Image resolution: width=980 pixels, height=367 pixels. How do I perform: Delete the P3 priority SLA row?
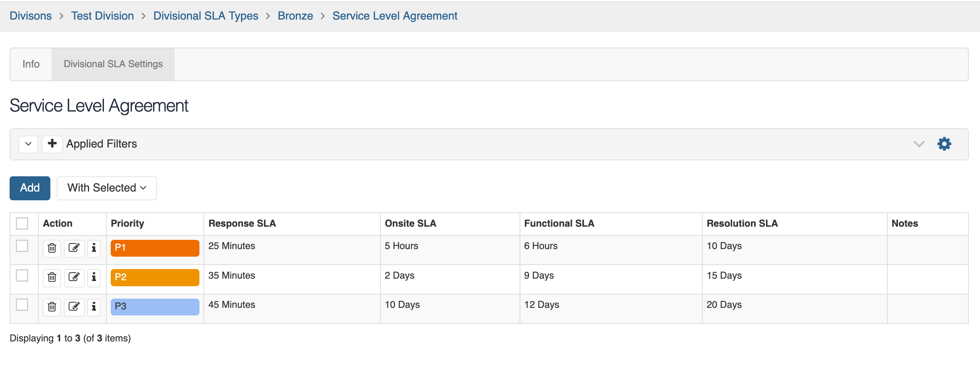52,307
